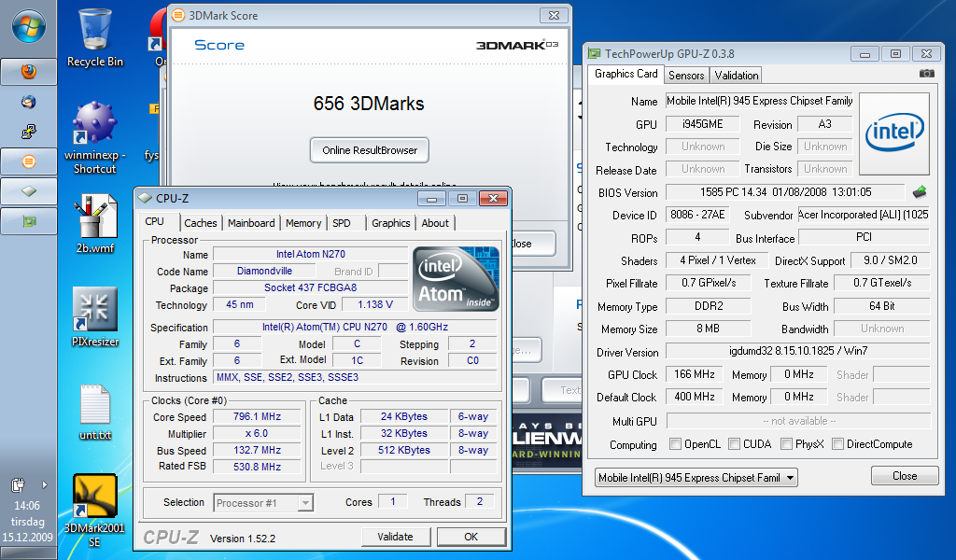
Task: Switch to the Graphics tab in CPU-Z
Action: [x=391, y=223]
